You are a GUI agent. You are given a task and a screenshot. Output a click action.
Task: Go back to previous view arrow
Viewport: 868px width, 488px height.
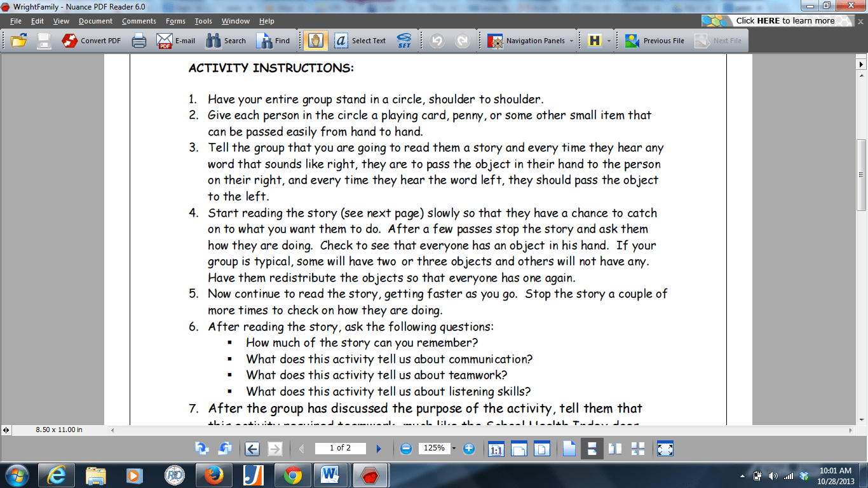click(x=252, y=449)
